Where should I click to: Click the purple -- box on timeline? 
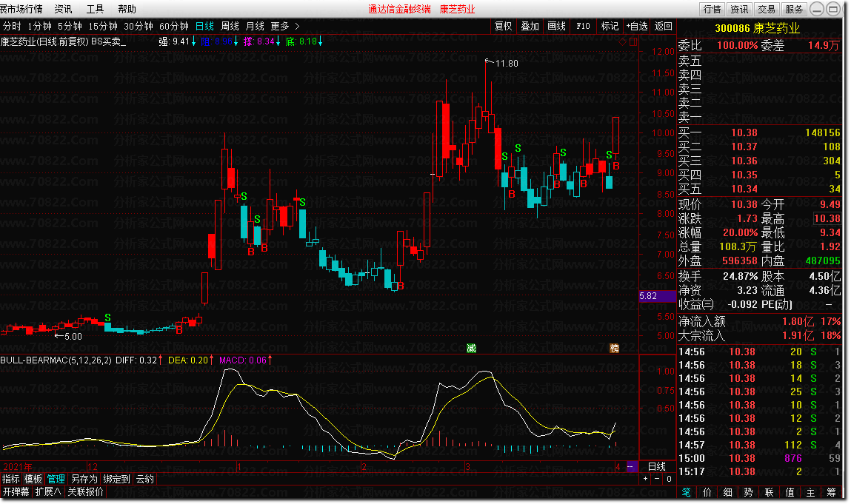632,466
